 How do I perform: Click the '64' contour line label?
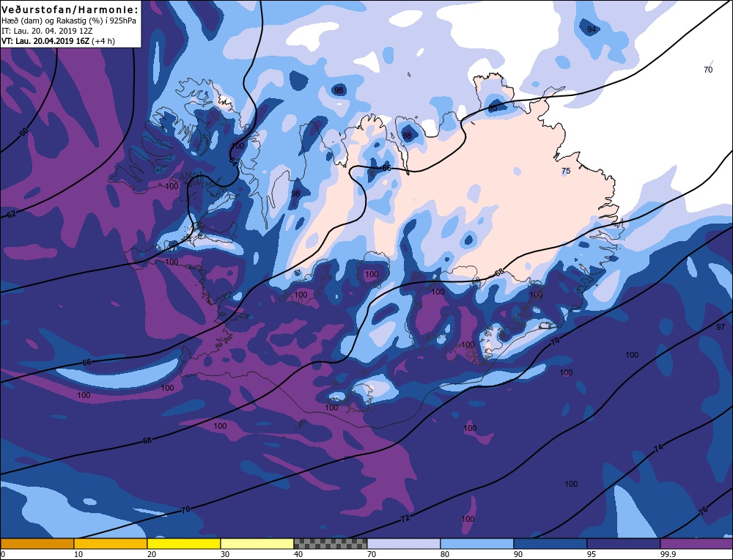click(x=232, y=162)
